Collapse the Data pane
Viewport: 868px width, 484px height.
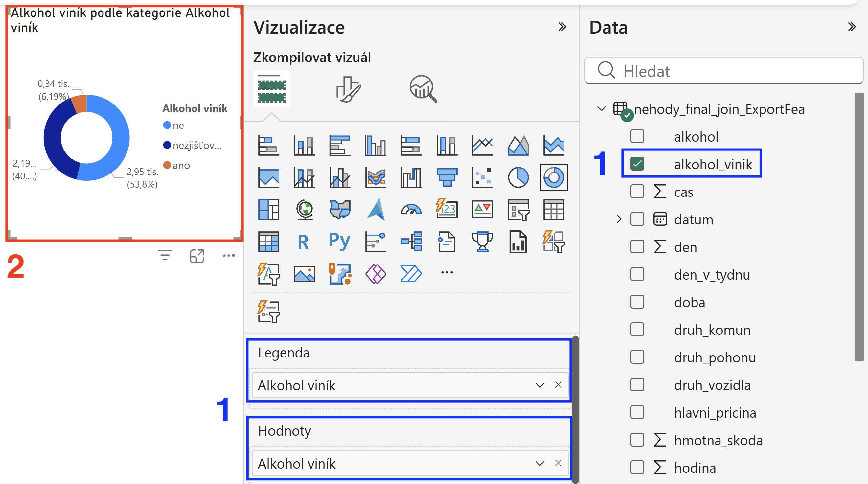point(852,27)
